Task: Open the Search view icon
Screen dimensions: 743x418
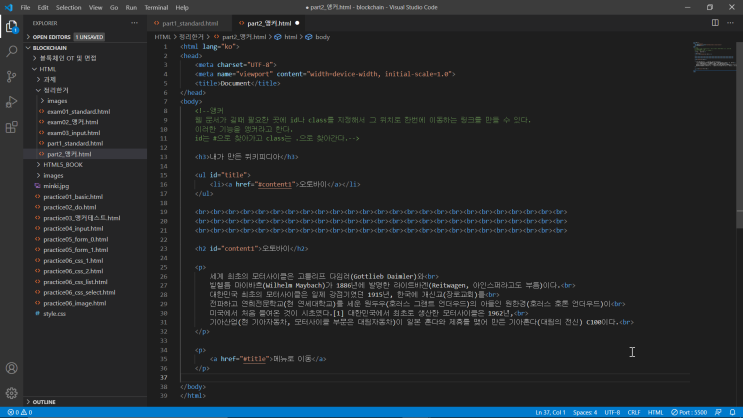Action: (x=11, y=51)
